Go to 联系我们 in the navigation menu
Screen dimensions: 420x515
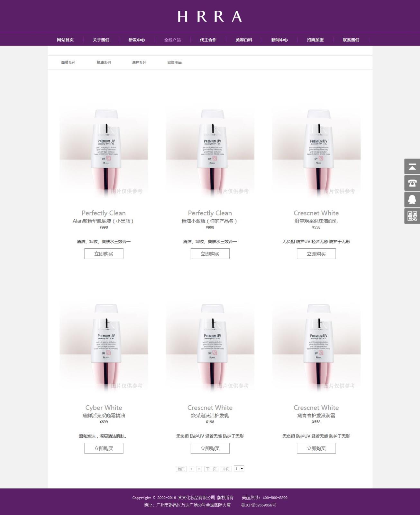(x=351, y=40)
